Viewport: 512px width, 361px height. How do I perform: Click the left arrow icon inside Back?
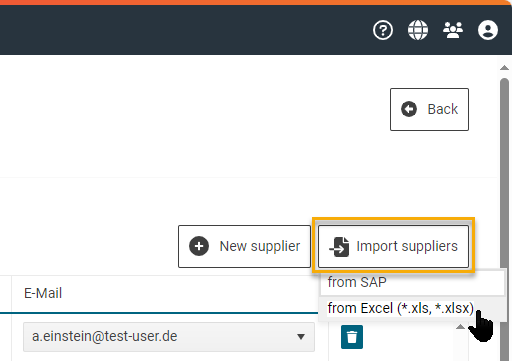[x=409, y=109]
